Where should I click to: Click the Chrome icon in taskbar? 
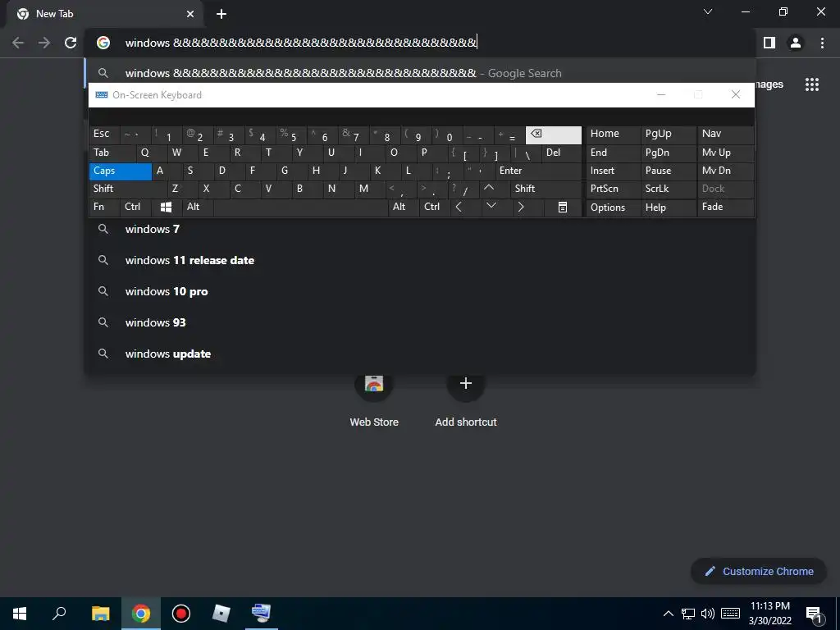click(140, 614)
